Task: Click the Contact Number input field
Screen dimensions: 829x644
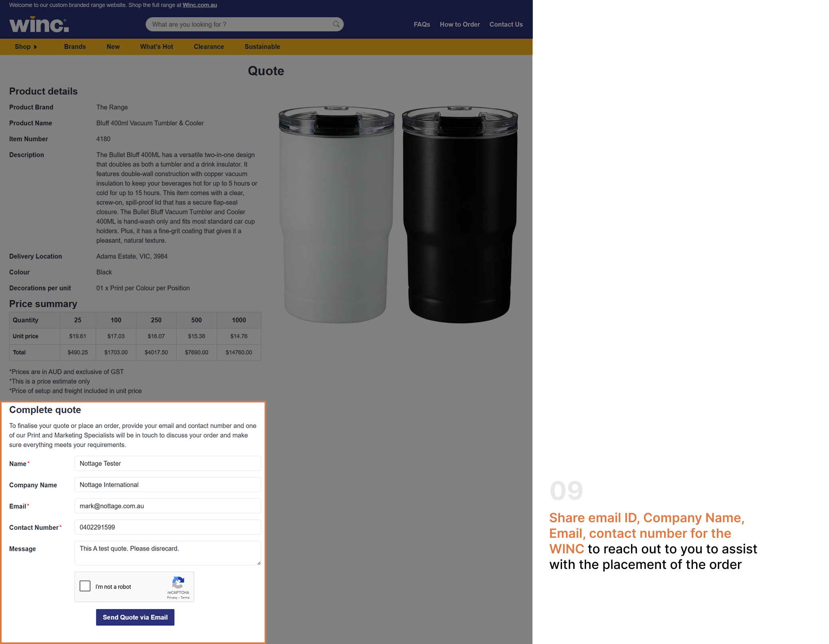Action: (x=168, y=527)
